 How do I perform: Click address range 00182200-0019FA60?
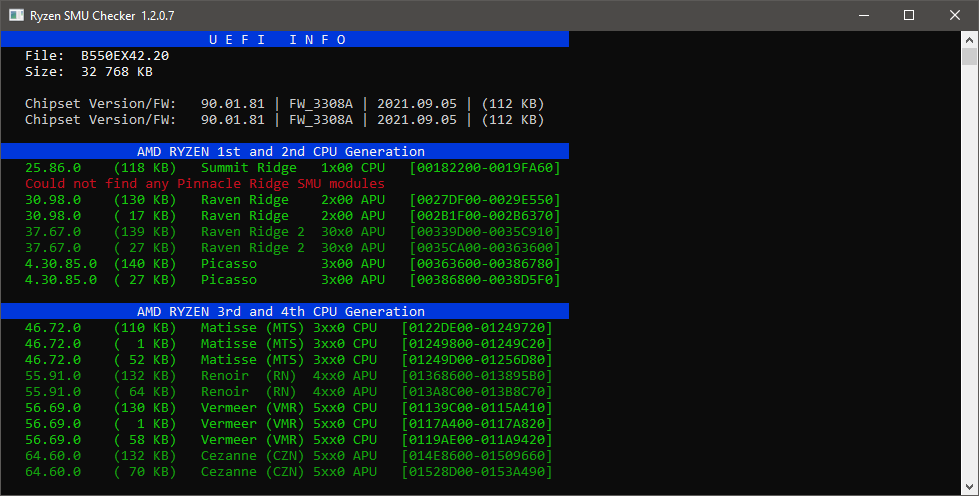(x=485, y=167)
